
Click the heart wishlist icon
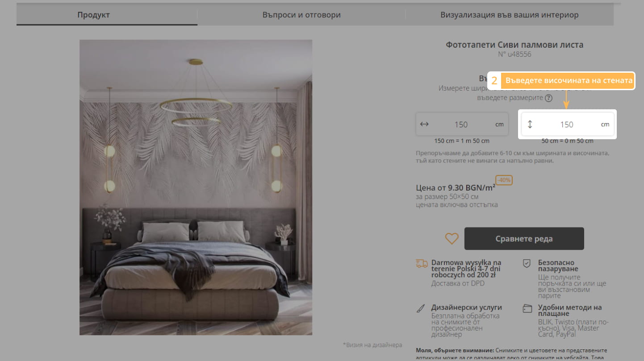click(452, 239)
